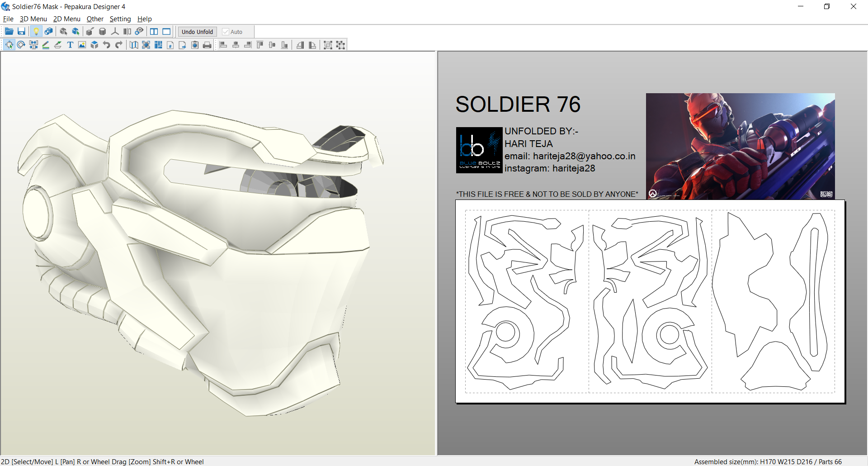
Task: Click the blue-topped 3D cube icon
Action: (94, 45)
